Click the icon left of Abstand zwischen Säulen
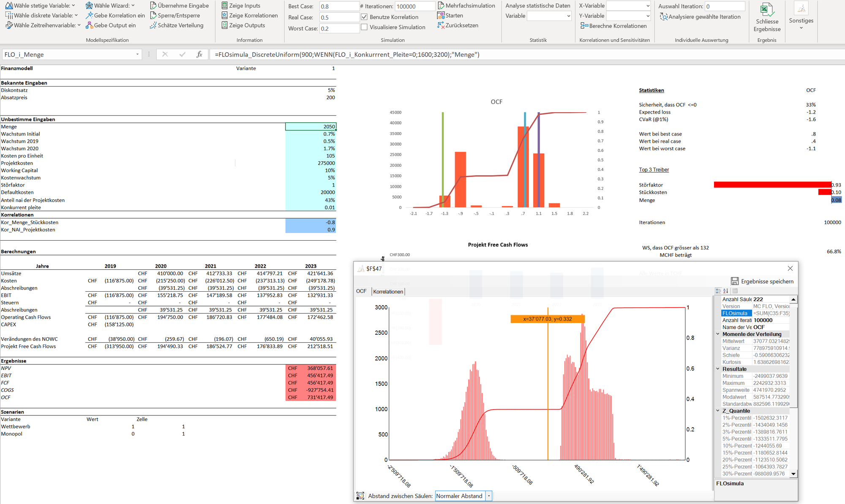The image size is (845, 504). tap(360, 496)
